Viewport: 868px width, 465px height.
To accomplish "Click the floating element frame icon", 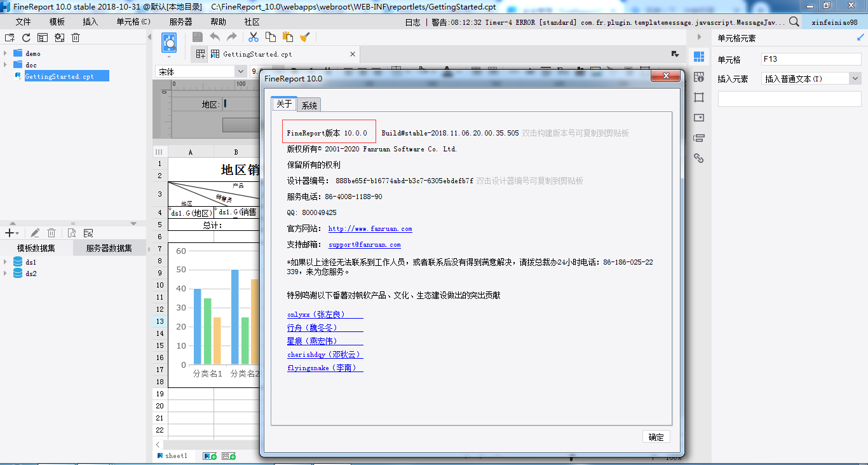I will (x=699, y=97).
